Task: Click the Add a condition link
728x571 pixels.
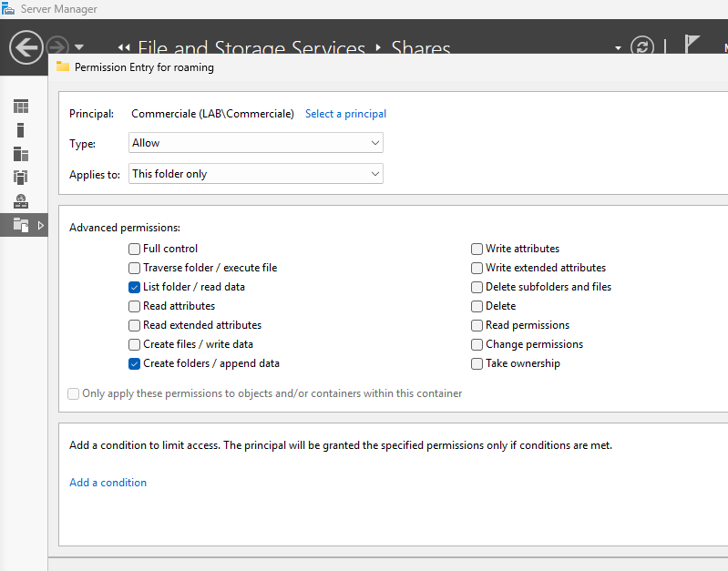Action: [x=108, y=483]
